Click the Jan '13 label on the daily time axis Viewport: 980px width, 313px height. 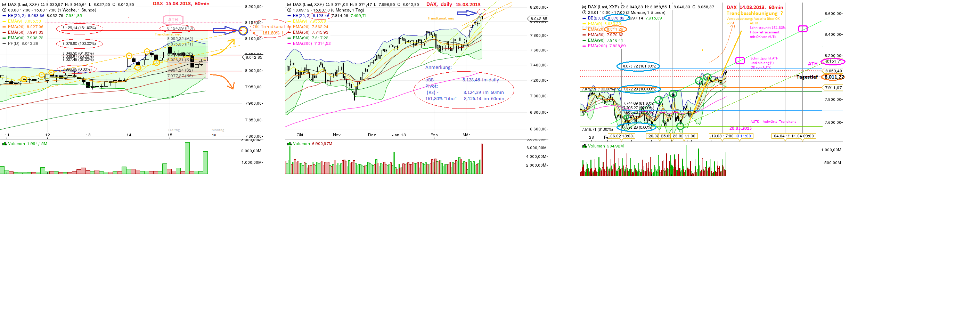[x=399, y=135]
